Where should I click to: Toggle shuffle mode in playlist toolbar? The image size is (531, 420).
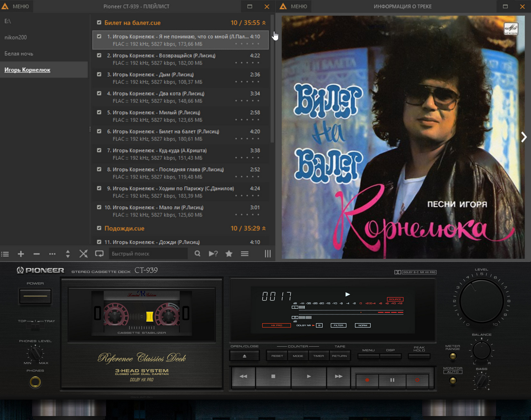click(84, 254)
